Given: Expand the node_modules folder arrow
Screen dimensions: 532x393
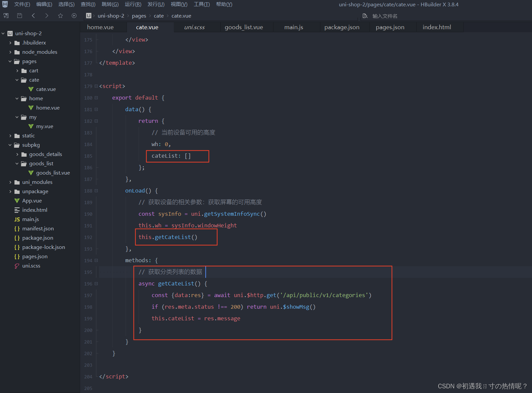Looking at the screenshot, I should tap(10, 52).
